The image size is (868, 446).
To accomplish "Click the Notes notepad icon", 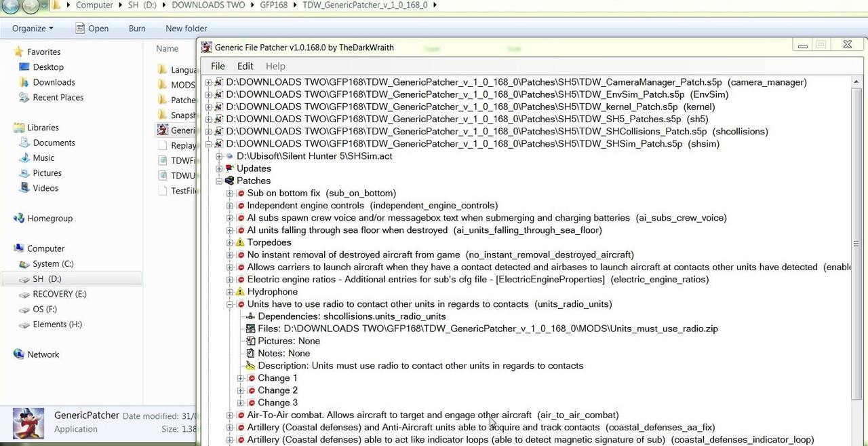I will [x=251, y=353].
